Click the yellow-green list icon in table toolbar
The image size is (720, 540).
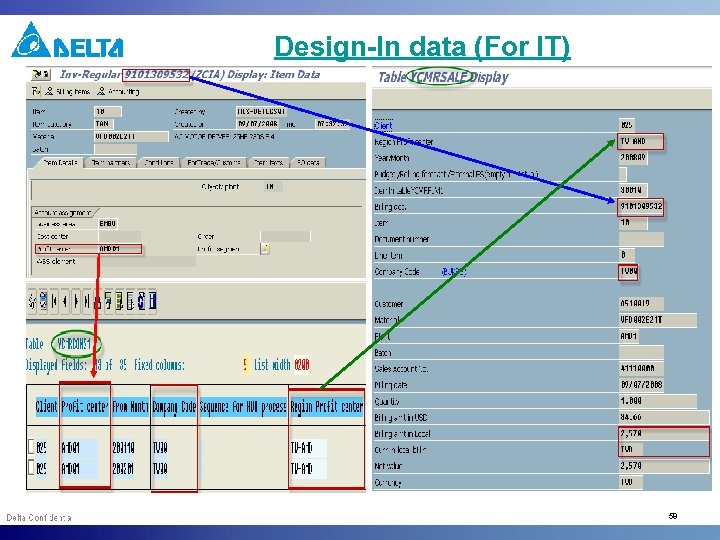click(x=119, y=301)
